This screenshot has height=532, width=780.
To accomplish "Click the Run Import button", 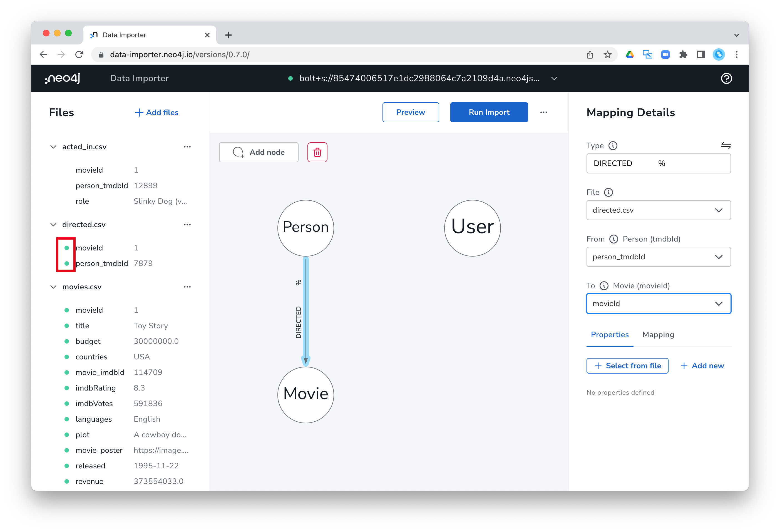I will pyautogui.click(x=488, y=112).
